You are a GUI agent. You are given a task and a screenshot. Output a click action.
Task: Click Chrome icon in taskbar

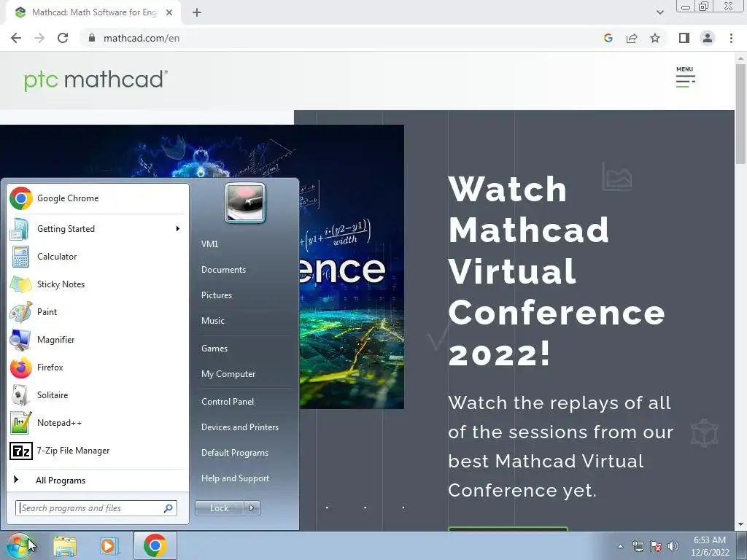(x=155, y=545)
